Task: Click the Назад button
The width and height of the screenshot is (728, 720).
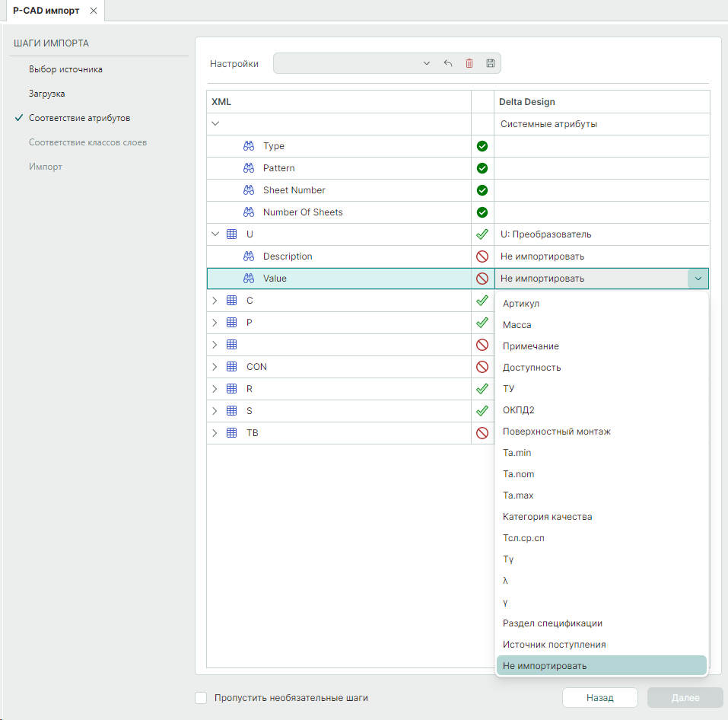Action: click(x=599, y=698)
